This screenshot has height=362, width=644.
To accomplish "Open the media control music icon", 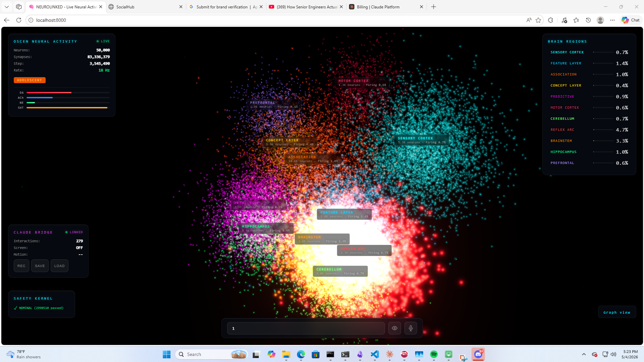I will [564, 20].
